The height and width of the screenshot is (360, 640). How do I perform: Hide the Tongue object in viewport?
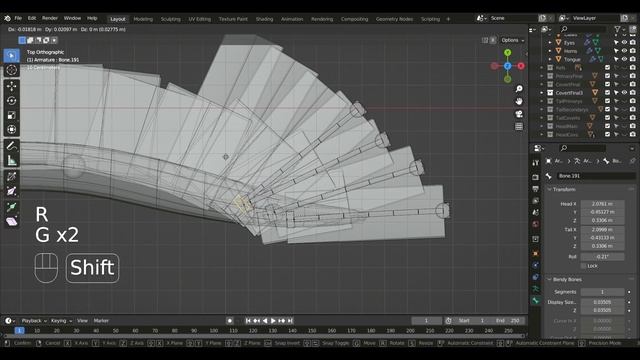click(624, 59)
